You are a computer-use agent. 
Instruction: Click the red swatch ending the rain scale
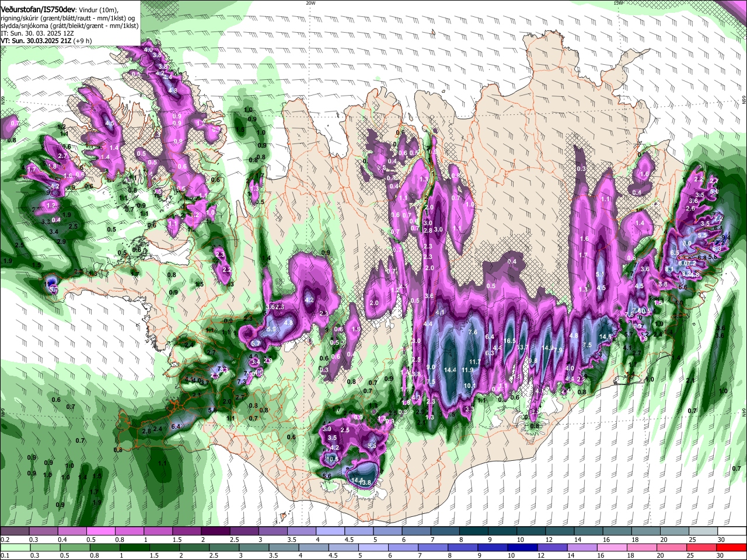[731, 547]
